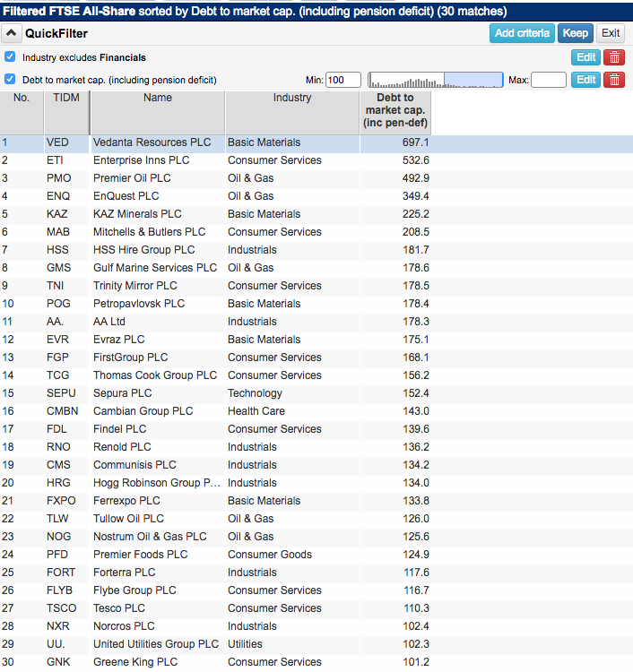The width and height of the screenshot is (633, 672).
Task: Select Greene King PLC row
Action: (316, 662)
